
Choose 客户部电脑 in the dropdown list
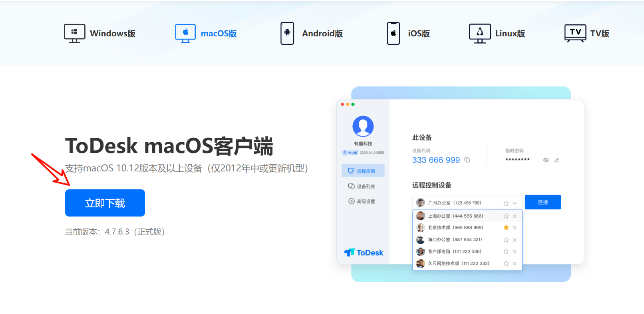[455, 252]
